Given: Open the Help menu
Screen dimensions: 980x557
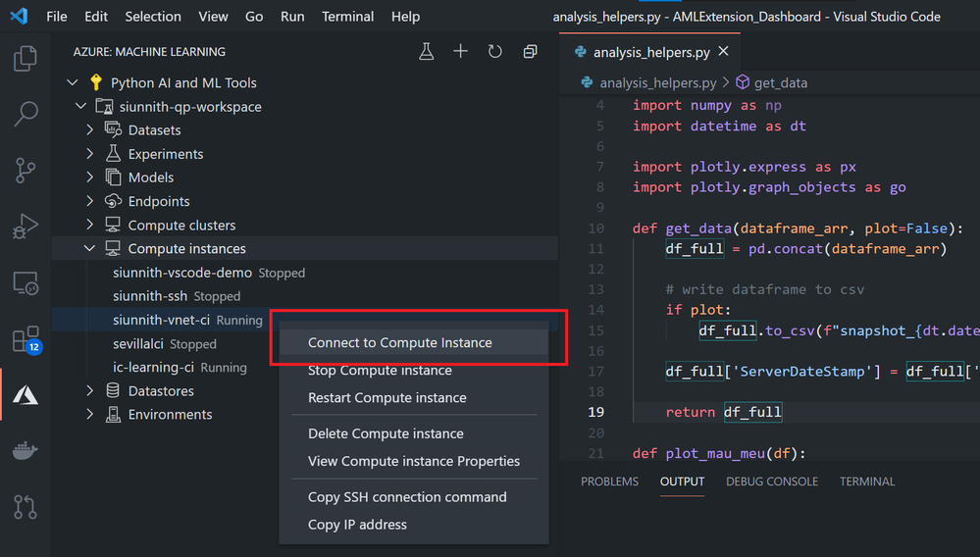Looking at the screenshot, I should click(x=405, y=17).
